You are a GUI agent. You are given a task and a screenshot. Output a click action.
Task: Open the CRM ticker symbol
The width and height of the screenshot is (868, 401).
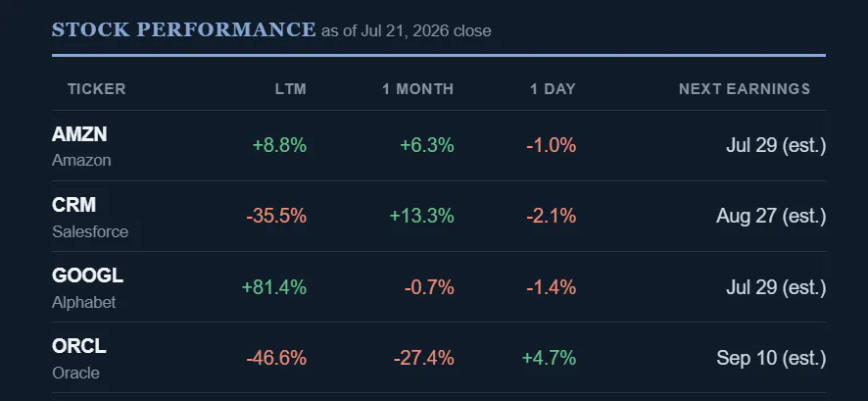(74, 205)
